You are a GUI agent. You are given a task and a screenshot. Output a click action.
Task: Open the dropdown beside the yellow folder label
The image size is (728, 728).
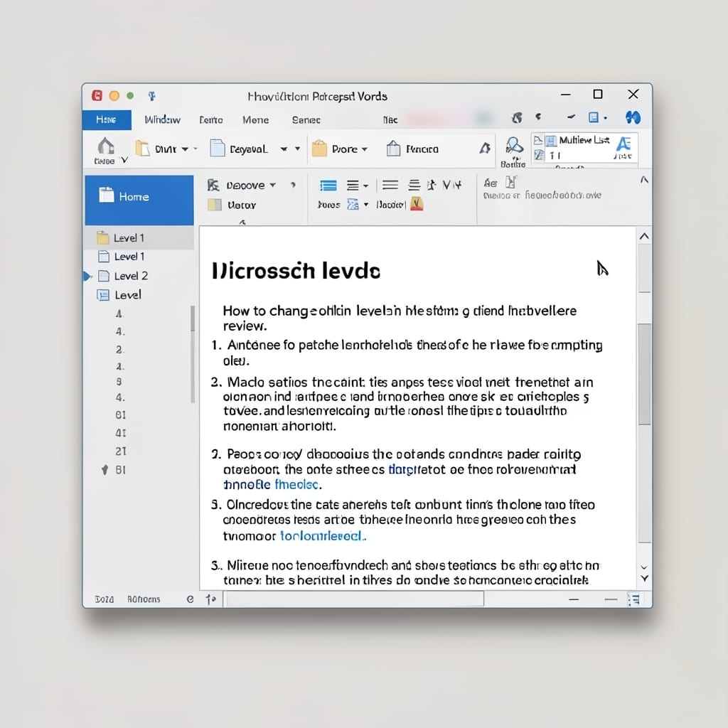coord(185,149)
